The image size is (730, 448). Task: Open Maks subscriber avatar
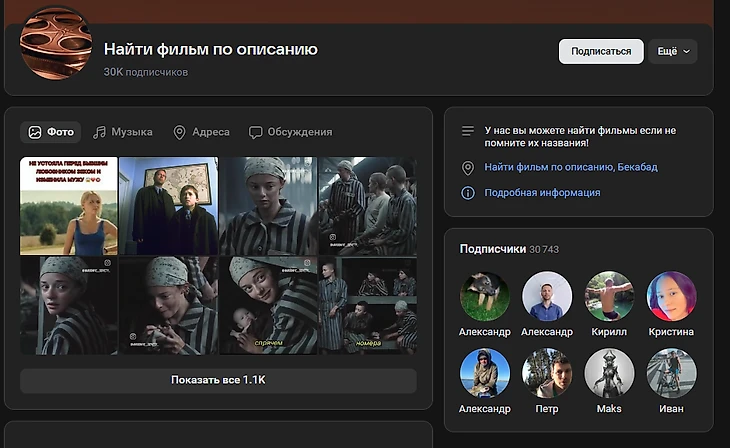pos(609,373)
